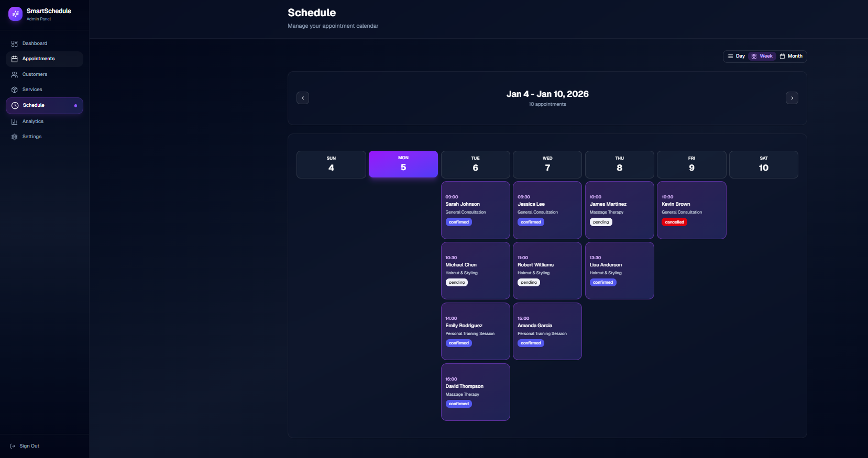Open Robert Williams 11:00 appointment card

[547, 271]
